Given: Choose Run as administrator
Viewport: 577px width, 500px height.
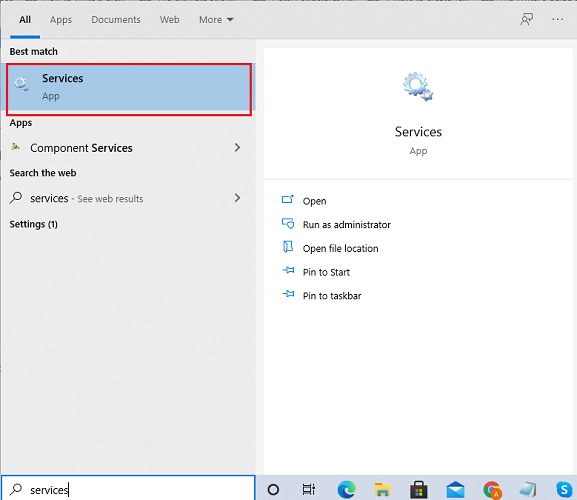Looking at the screenshot, I should (347, 224).
